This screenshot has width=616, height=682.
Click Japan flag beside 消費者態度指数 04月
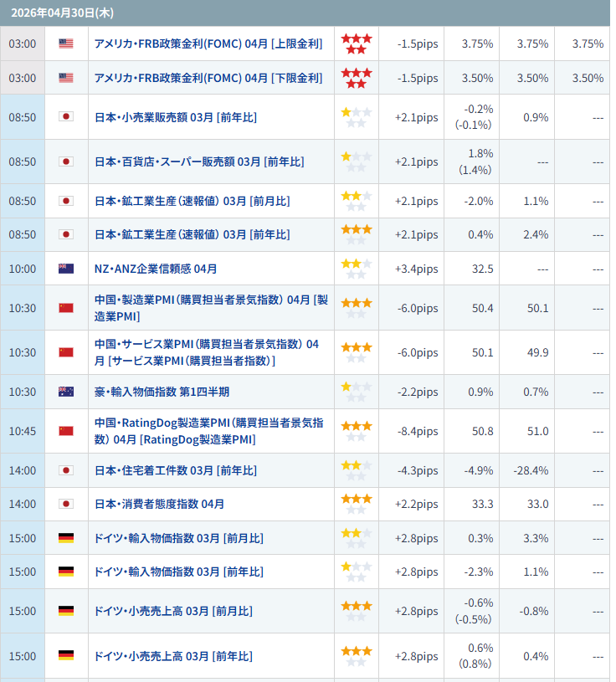[66, 504]
